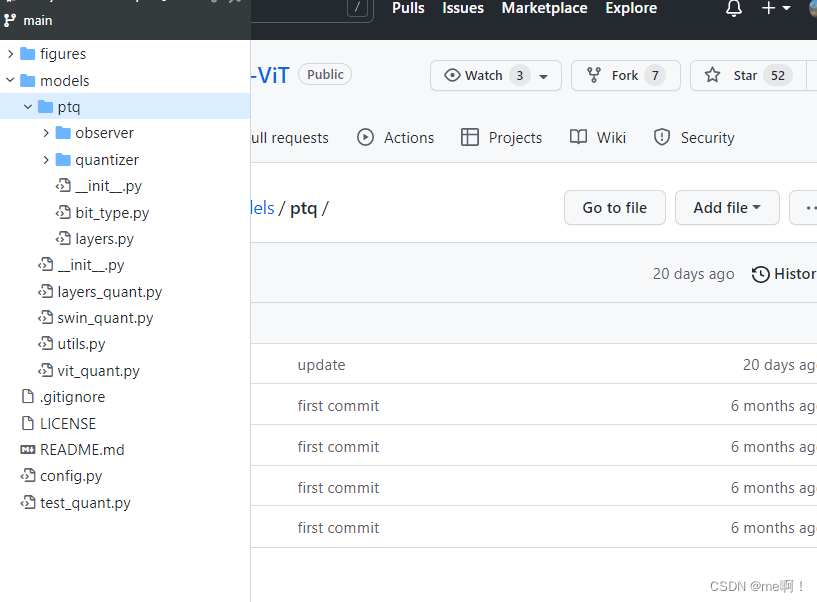Image resolution: width=817 pixels, height=602 pixels.
Task: Select the ptq folder row
Action: coord(125,107)
